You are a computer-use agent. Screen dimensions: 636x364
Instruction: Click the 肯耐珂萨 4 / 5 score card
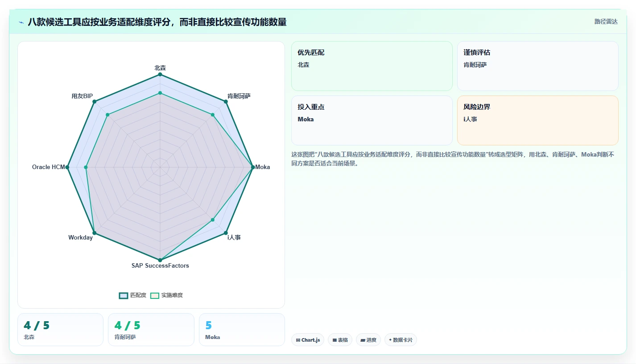[151, 330]
